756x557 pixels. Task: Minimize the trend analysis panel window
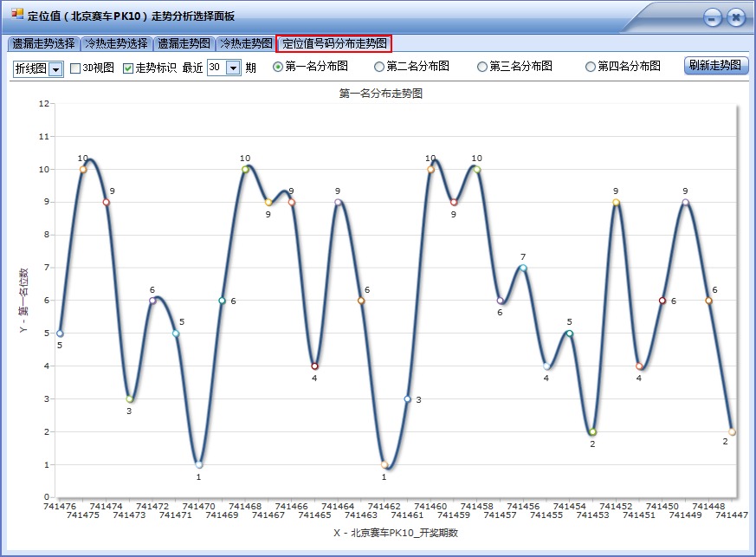click(x=712, y=16)
